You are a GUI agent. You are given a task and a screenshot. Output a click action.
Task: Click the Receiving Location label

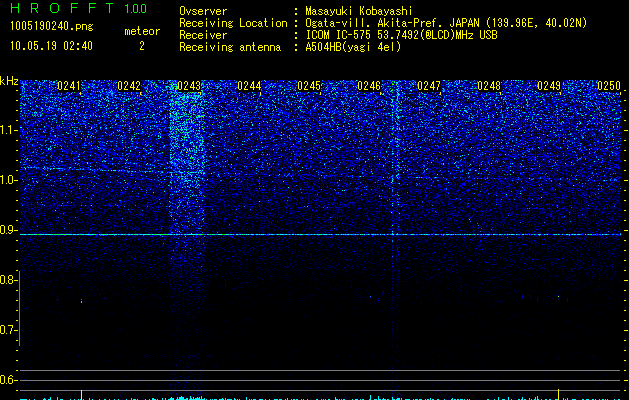coord(233,23)
